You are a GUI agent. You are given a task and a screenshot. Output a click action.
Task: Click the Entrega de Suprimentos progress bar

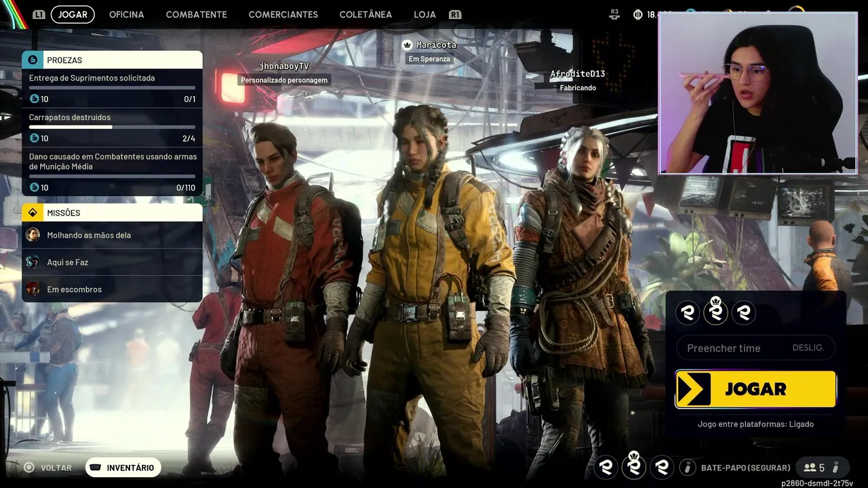point(112,87)
